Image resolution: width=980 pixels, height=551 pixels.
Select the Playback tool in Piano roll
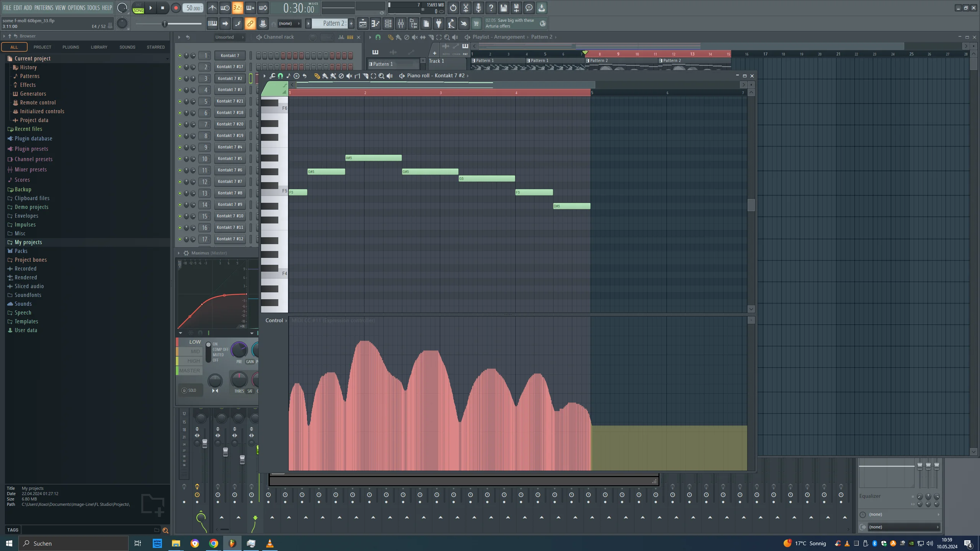[389, 76]
